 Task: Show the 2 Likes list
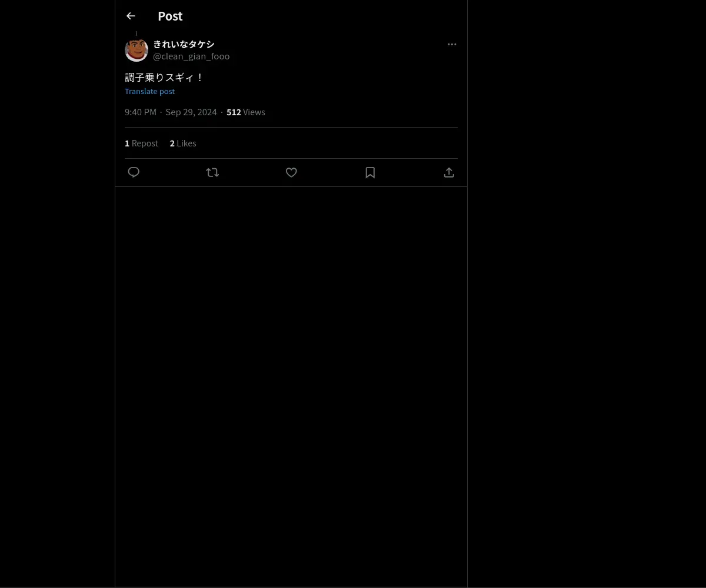click(183, 143)
